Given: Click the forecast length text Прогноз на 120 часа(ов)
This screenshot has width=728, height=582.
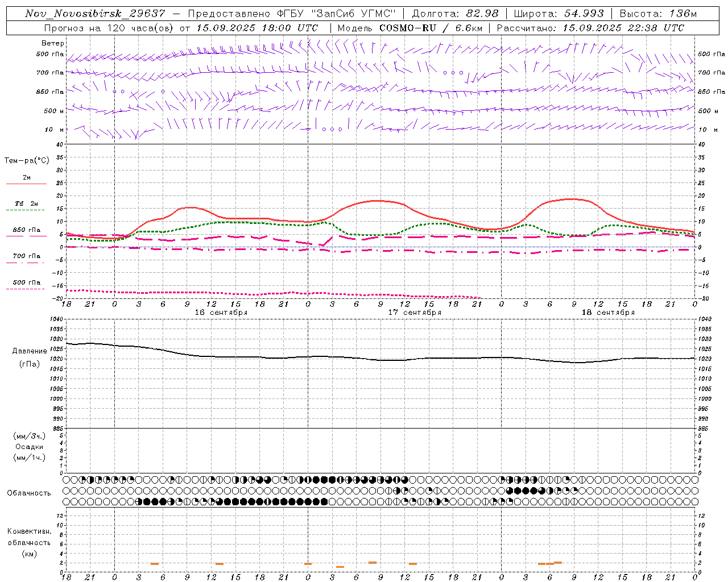Looking at the screenshot, I should (109, 28).
